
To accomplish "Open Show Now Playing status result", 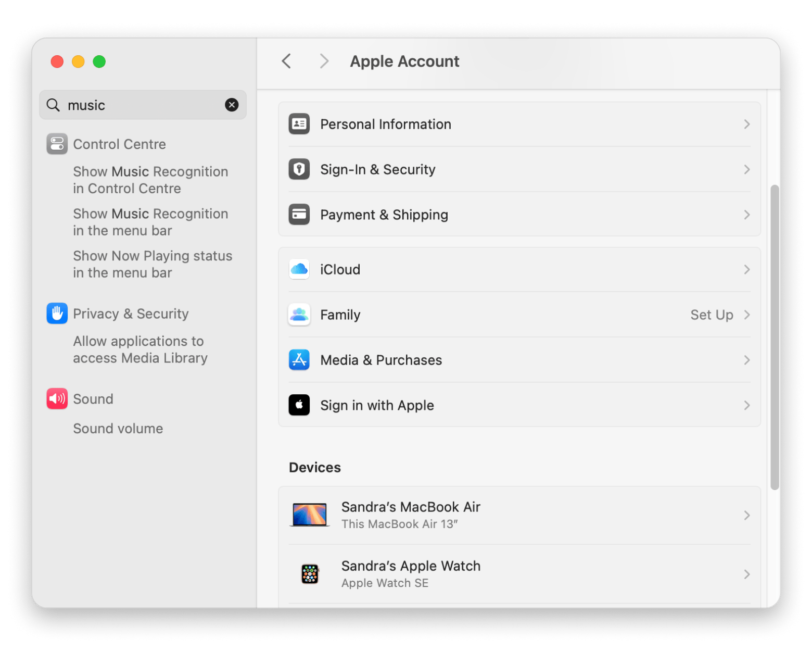I will coord(152,265).
